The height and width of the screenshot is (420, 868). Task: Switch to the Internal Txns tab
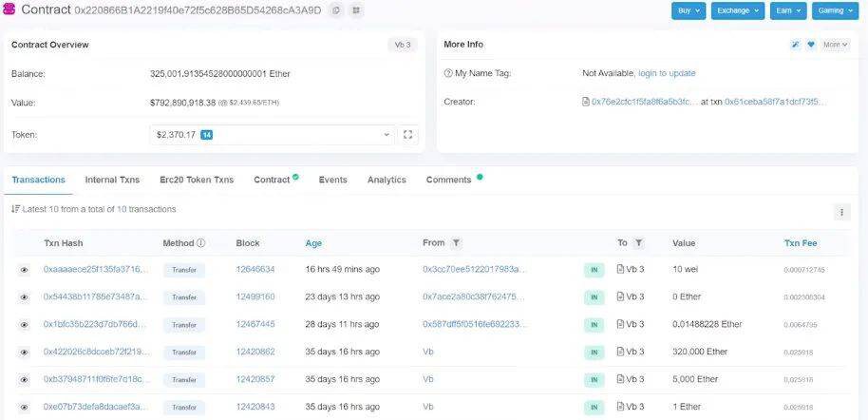click(x=112, y=180)
